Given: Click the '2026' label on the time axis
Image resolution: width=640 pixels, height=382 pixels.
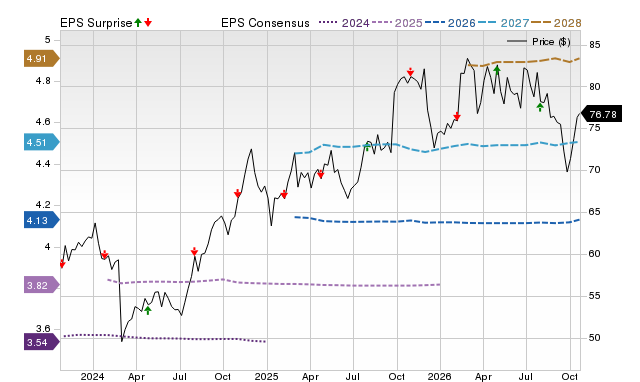Looking at the screenshot, I should (440, 376).
